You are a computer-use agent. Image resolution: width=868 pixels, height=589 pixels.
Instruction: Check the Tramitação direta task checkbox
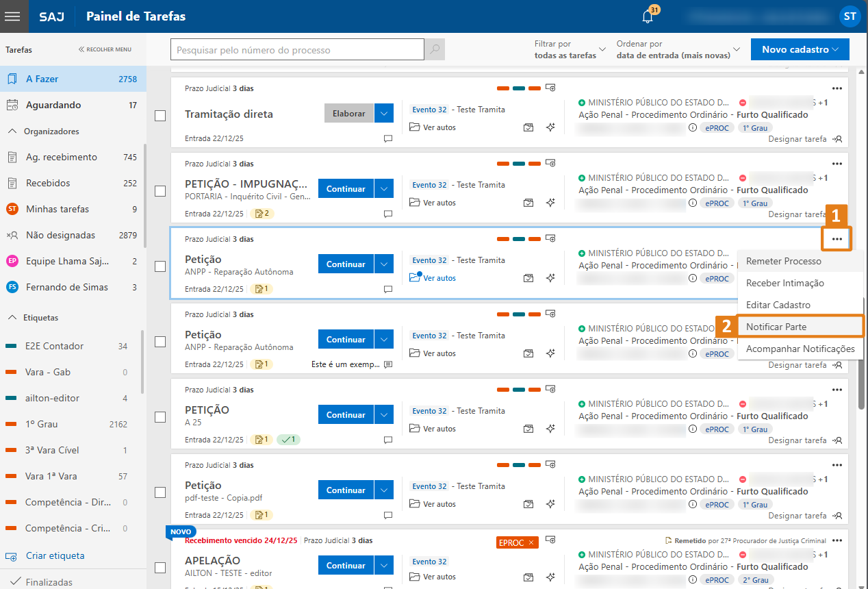[160, 116]
